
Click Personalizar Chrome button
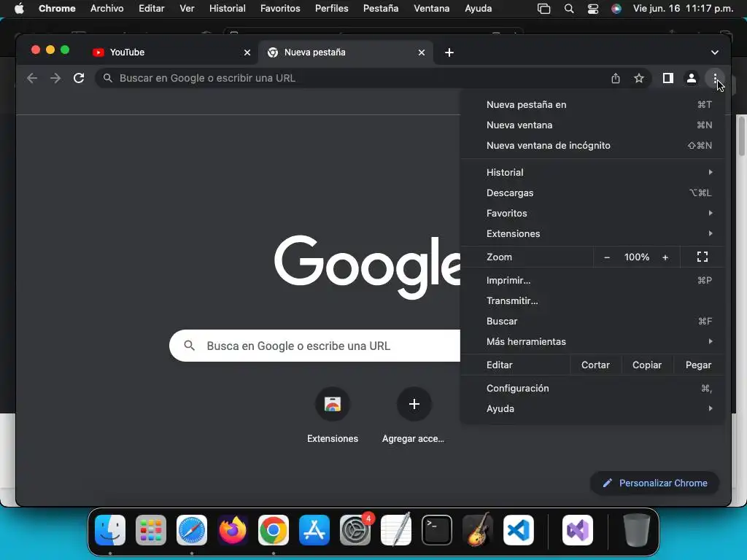pyautogui.click(x=654, y=483)
